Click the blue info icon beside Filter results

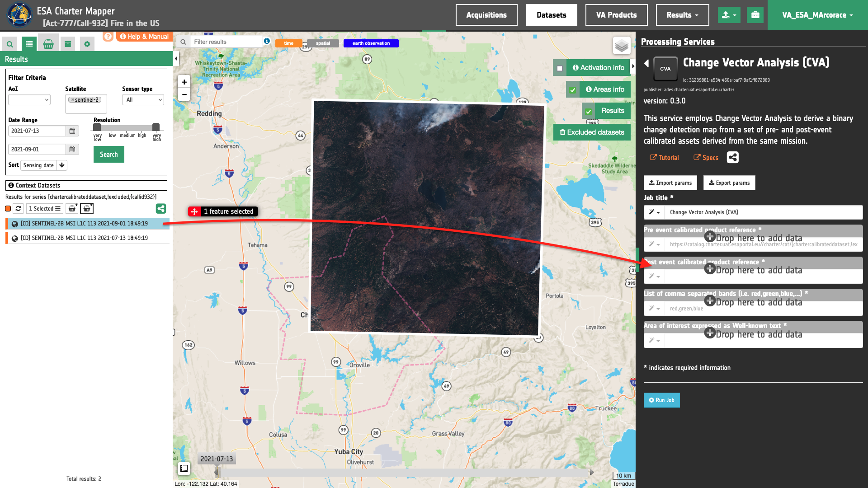[267, 41]
